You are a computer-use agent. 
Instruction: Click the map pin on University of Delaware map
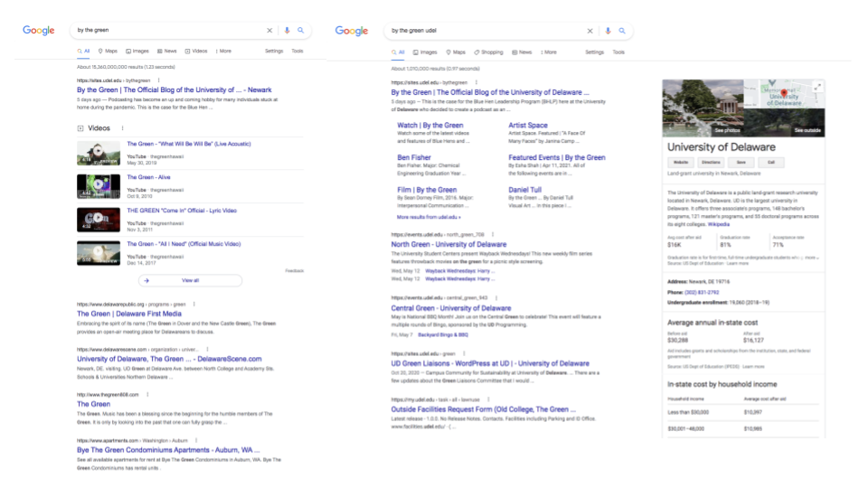(x=784, y=92)
